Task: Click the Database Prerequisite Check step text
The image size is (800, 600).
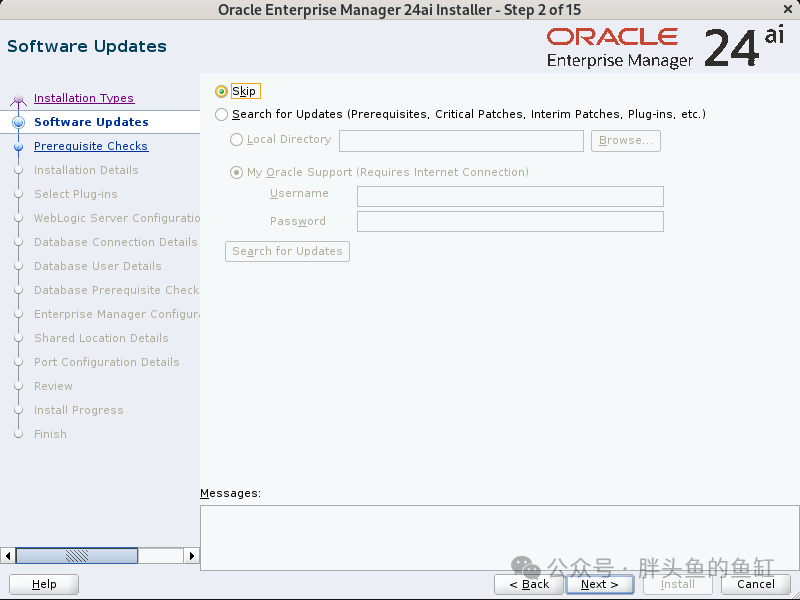Action: (x=117, y=290)
